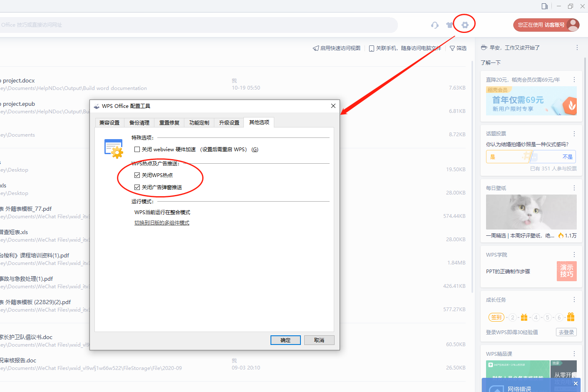Click link phone to access computer files
This screenshot has width=588, height=392.
[405, 48]
